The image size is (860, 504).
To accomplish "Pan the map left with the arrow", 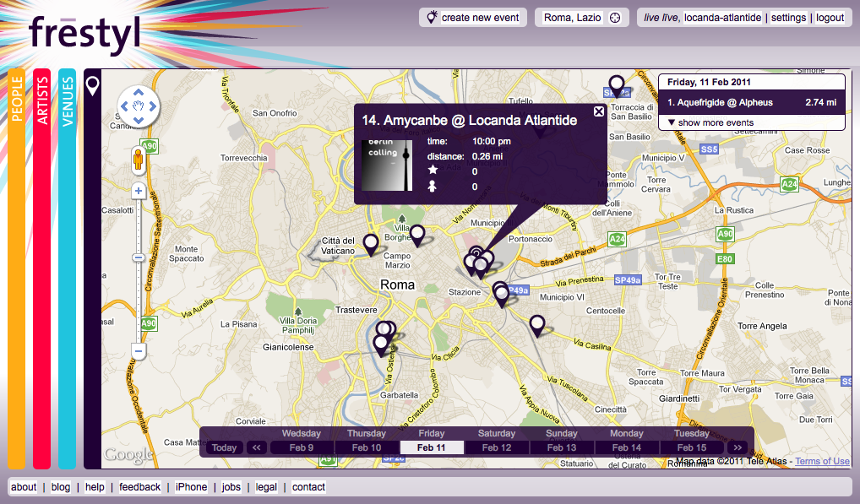I will click(124, 106).
